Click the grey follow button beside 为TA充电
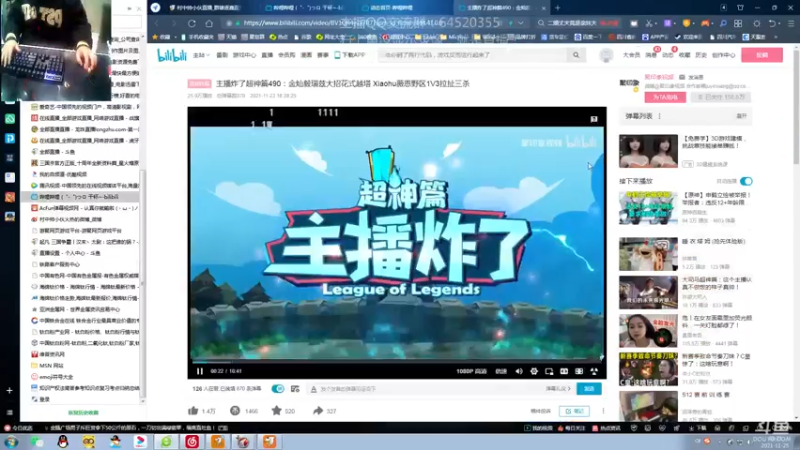 click(x=721, y=97)
